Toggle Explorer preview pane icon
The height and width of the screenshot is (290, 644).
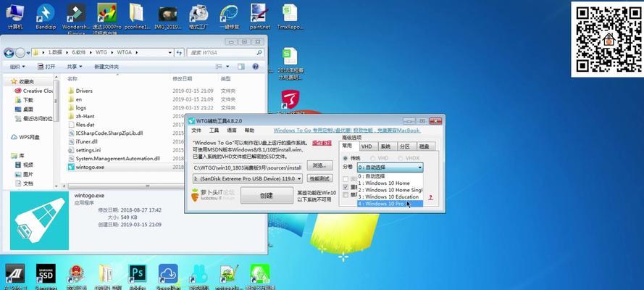241,66
